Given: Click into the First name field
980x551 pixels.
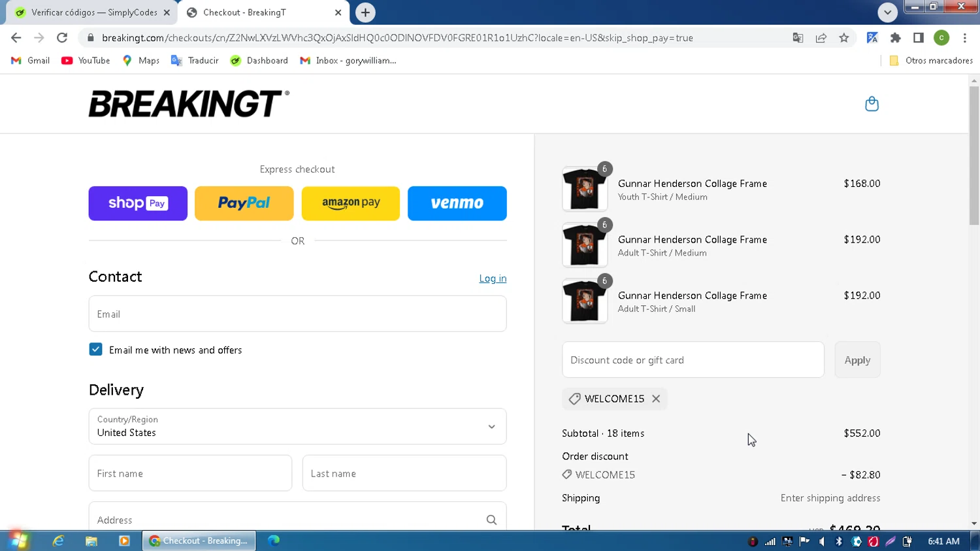Looking at the screenshot, I should coord(190,473).
